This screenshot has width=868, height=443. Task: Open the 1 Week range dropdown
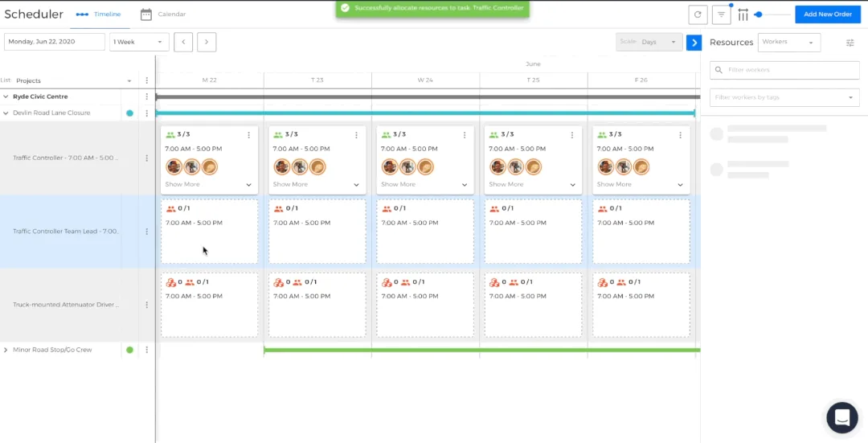(x=139, y=42)
